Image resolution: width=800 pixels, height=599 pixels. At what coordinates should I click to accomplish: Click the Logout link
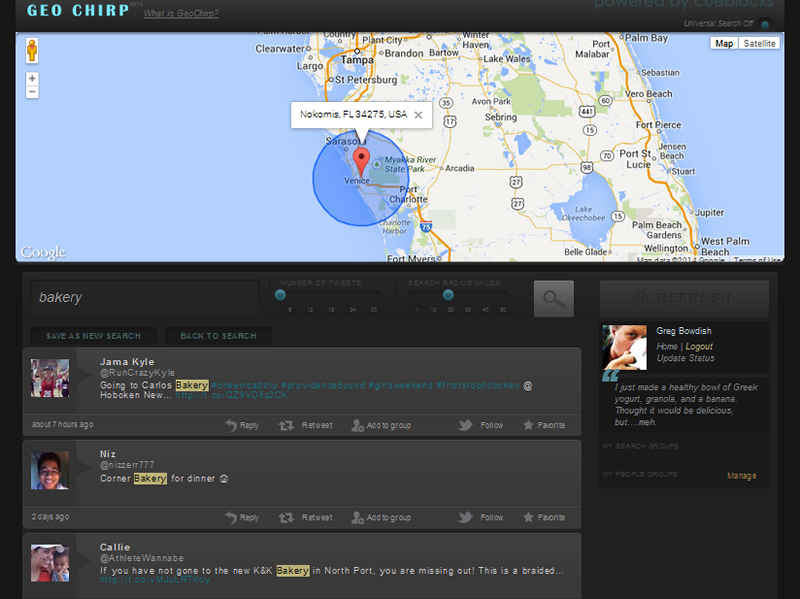(699, 346)
